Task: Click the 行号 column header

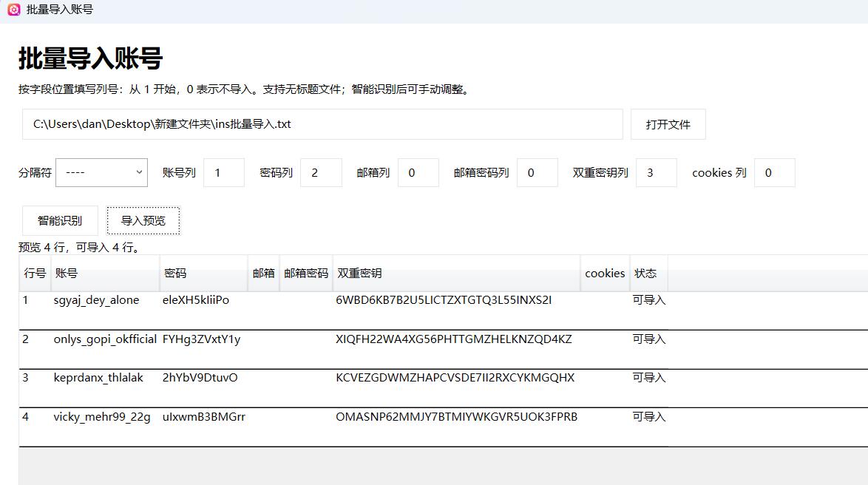Action: click(35, 274)
